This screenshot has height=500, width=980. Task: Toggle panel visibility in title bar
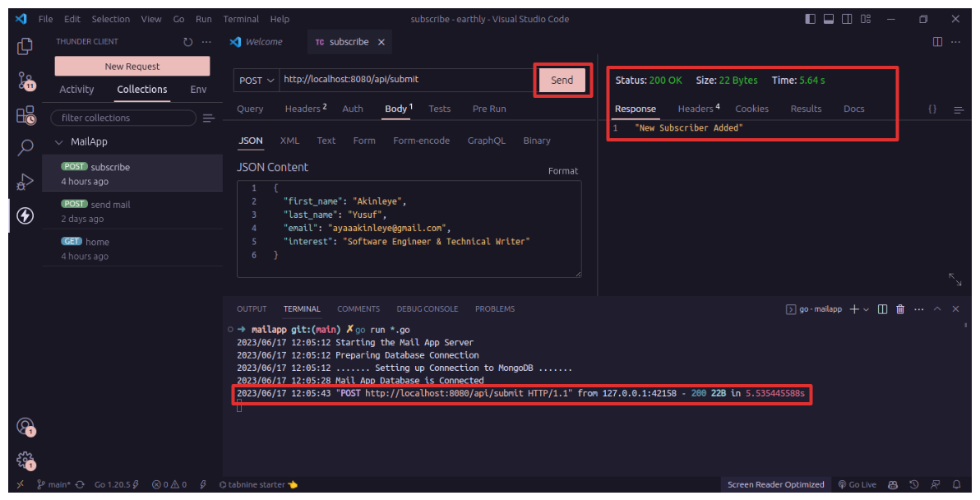829,19
